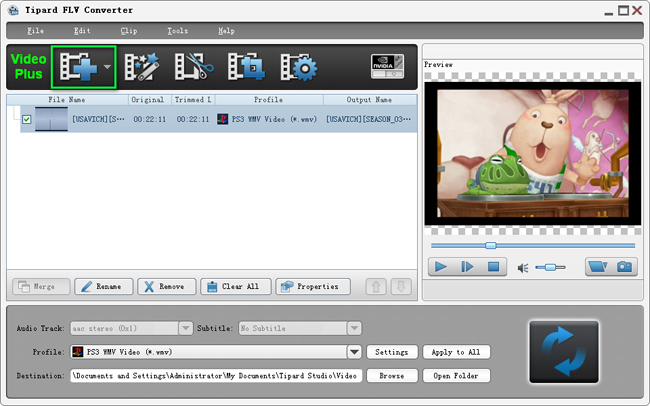Adjust the preview volume slider

tap(550, 267)
